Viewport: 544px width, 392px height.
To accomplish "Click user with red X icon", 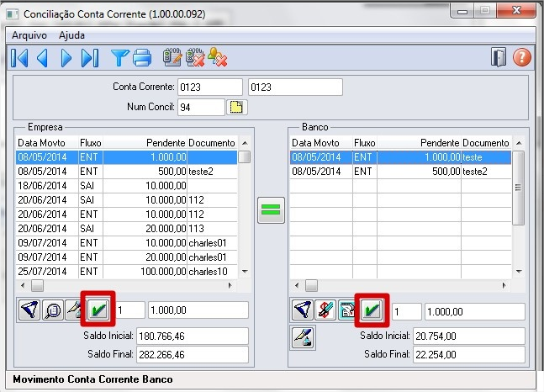I will click(x=218, y=57).
